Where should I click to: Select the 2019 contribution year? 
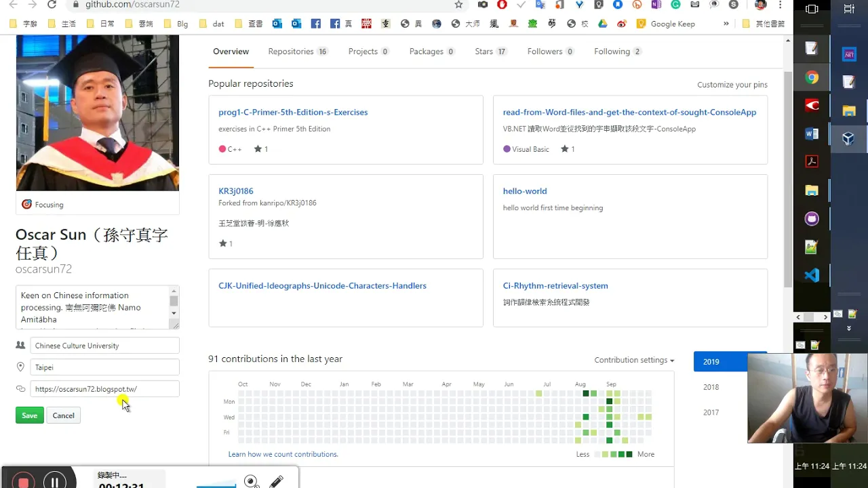[x=721, y=362]
